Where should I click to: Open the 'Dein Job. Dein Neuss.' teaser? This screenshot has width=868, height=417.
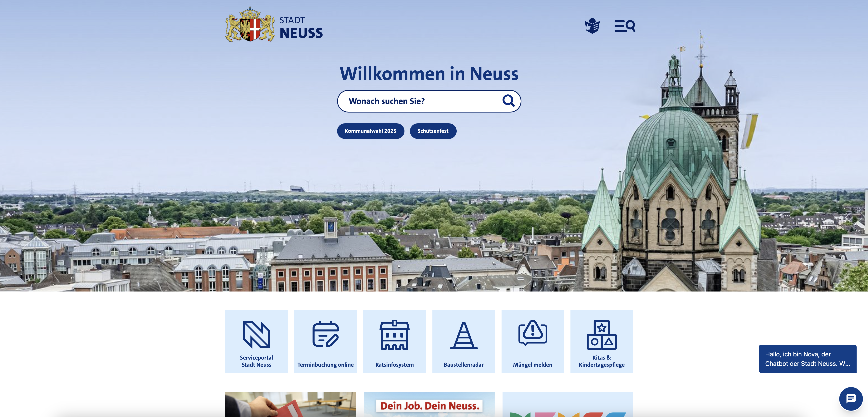pyautogui.click(x=429, y=405)
